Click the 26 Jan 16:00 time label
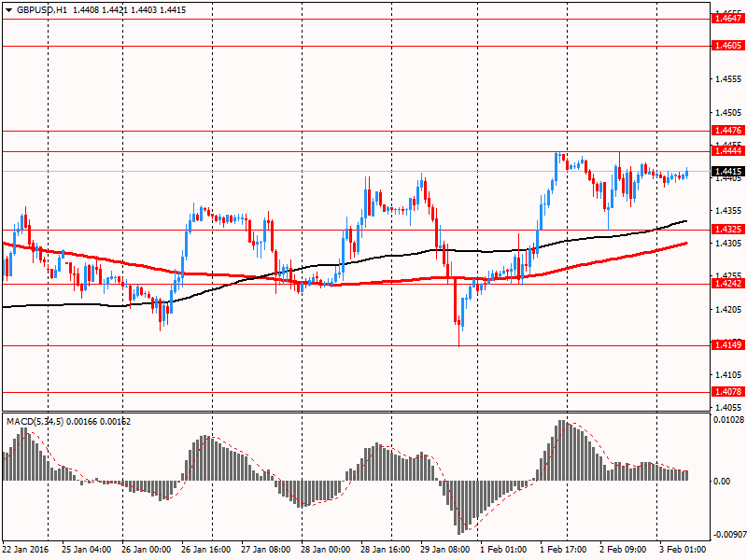The height and width of the screenshot is (560, 747). point(205,549)
